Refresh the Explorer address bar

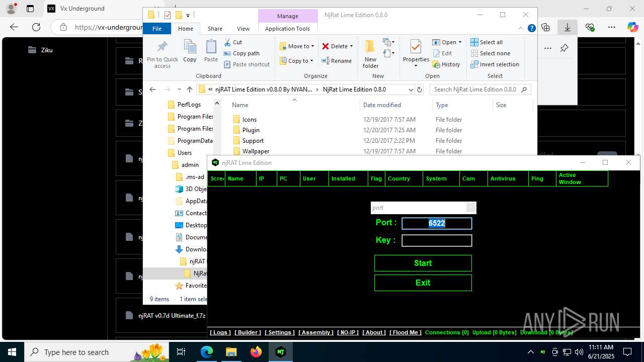coord(420,89)
